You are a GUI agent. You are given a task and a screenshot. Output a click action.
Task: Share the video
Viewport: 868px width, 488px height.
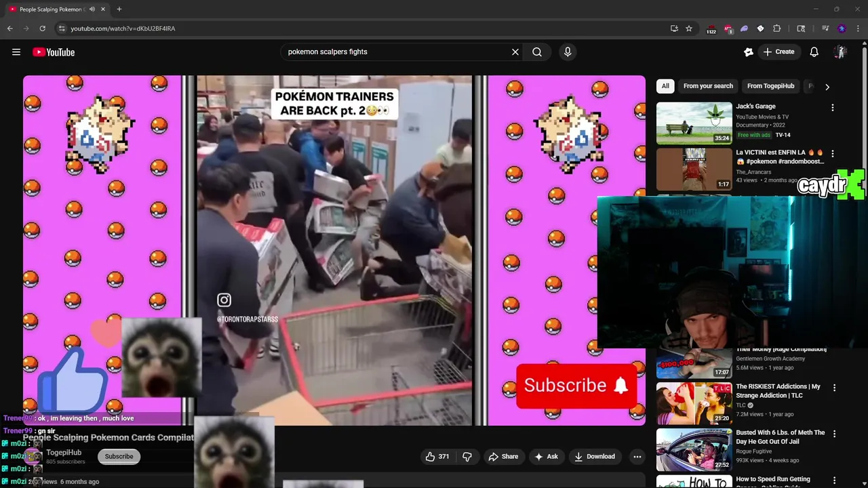tap(503, 457)
